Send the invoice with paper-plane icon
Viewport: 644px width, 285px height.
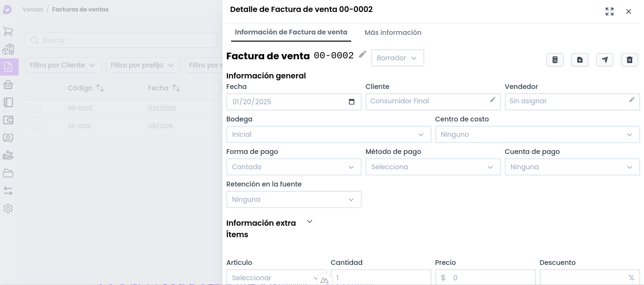pyautogui.click(x=605, y=60)
